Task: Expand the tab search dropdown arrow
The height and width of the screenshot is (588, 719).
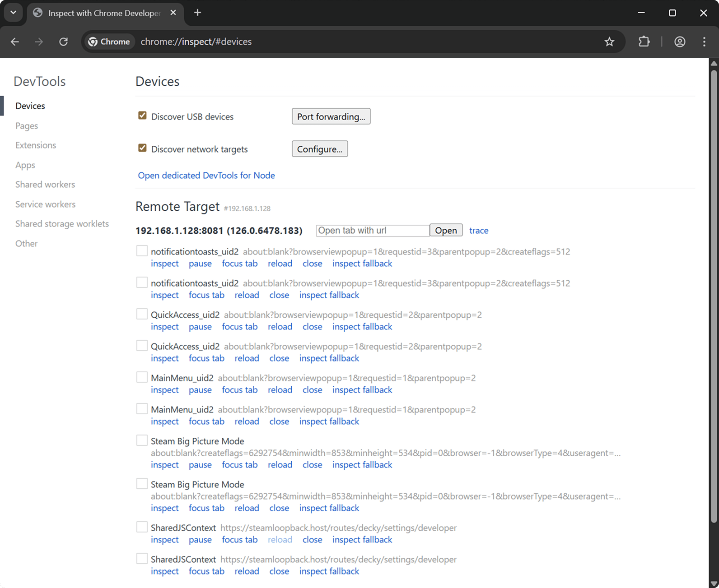Action: tap(13, 13)
